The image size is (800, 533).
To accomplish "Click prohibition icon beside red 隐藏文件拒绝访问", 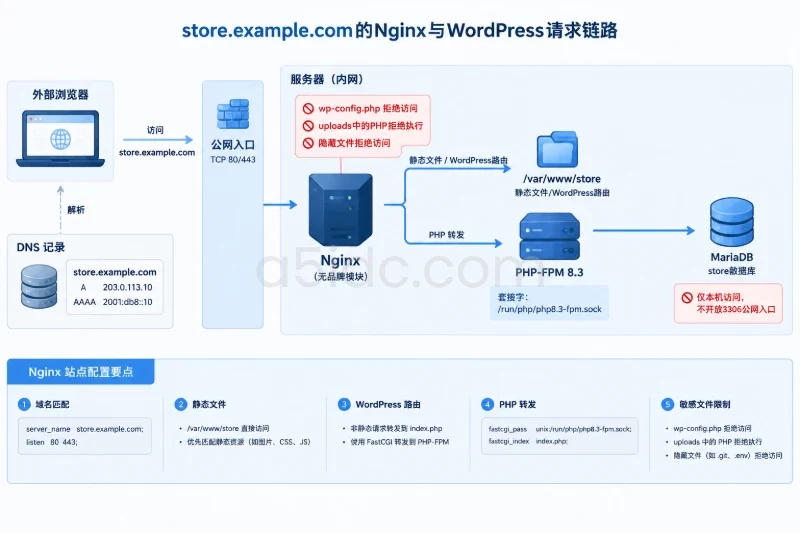I will coord(308,143).
